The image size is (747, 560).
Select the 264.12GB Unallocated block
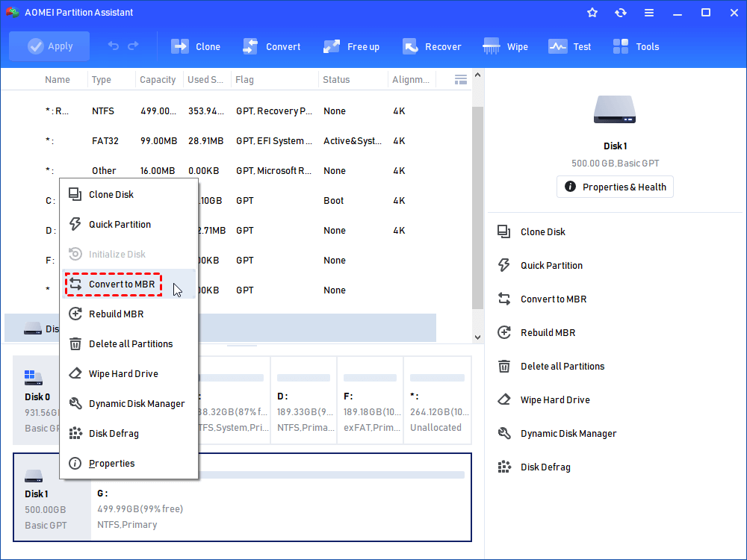click(x=437, y=400)
